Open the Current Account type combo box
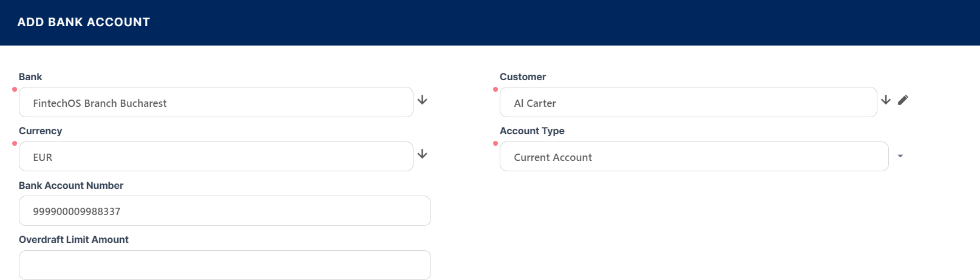 [693, 157]
